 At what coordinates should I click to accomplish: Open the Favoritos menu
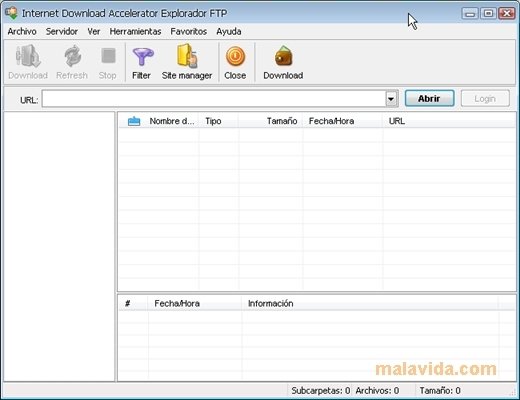click(x=189, y=31)
